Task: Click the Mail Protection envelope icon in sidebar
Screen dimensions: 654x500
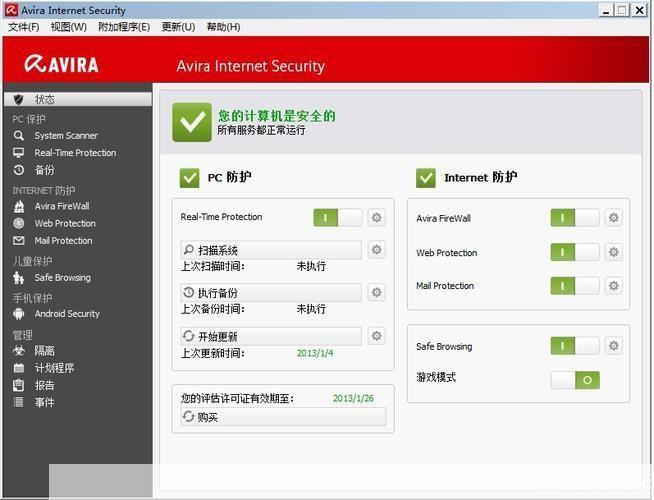Action: tap(18, 241)
